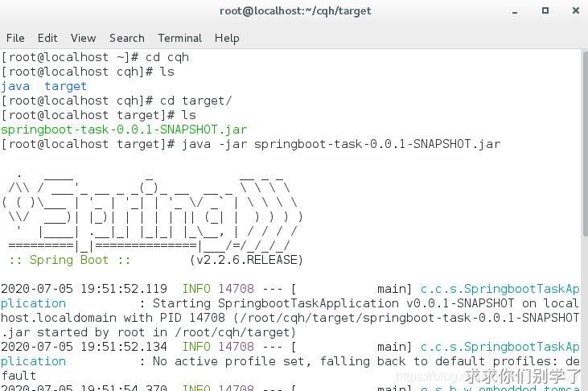Viewport: 588px width, 391px height.
Task: Click the blue 'java' directory name
Action: pyautogui.click(x=15, y=86)
